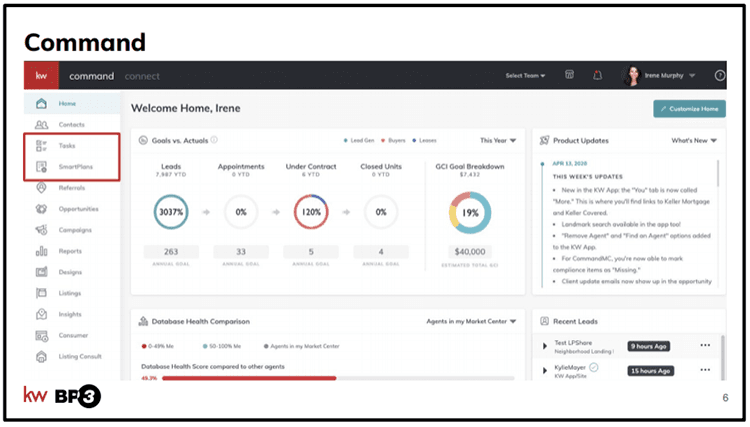
Task: Open the Home sidebar icon
Action: 42,103
